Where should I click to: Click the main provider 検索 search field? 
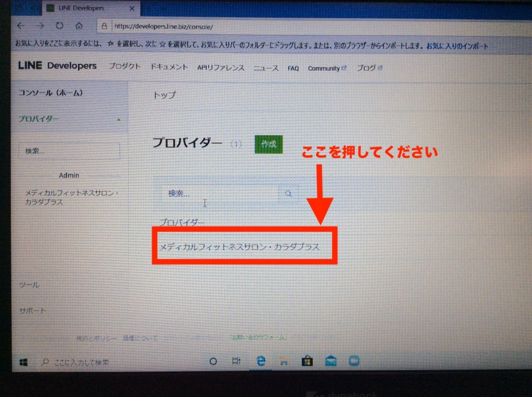coord(220,193)
